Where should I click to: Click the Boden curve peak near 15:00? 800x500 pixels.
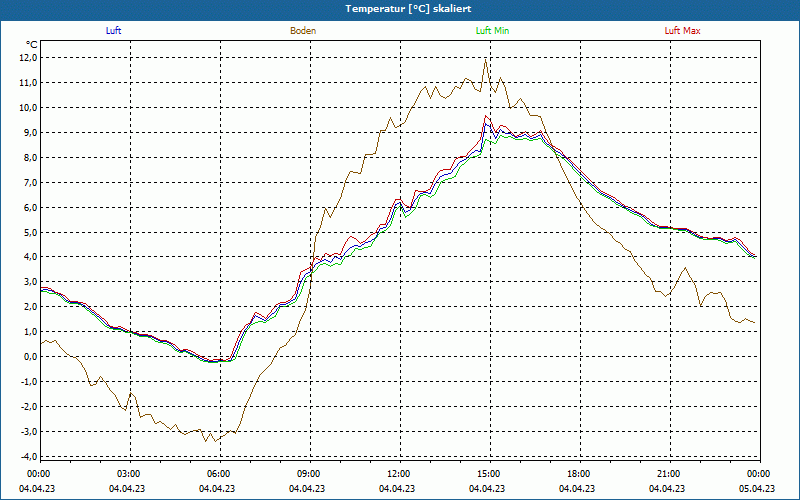(485, 60)
